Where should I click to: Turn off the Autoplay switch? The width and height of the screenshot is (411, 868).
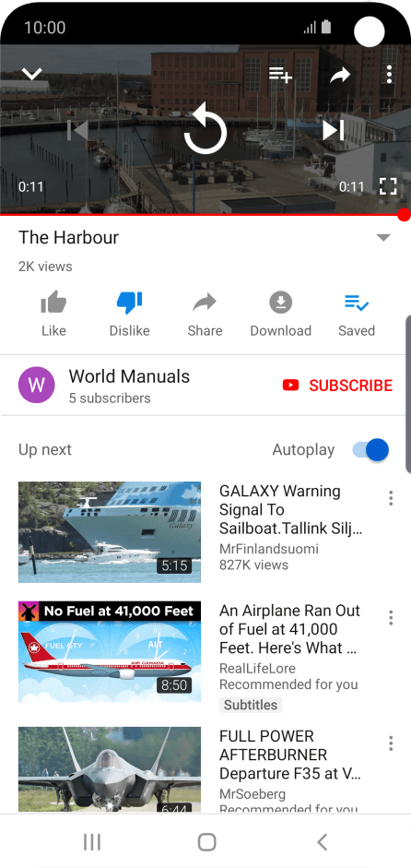point(370,450)
